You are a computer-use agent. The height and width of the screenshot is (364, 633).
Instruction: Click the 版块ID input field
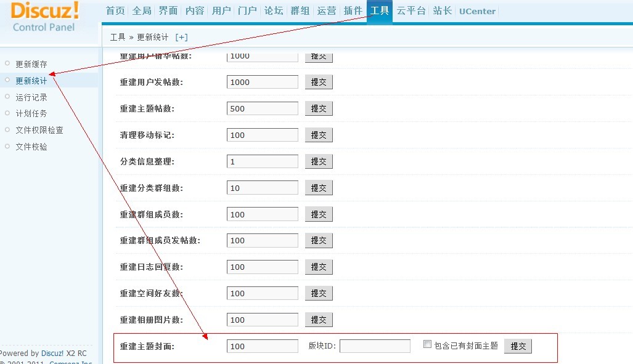click(x=375, y=346)
